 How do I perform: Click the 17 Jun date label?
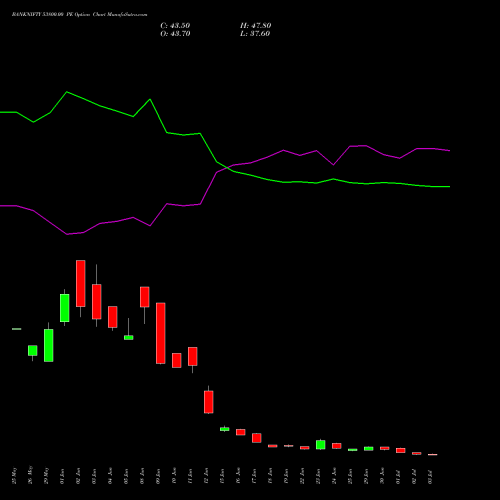pyautogui.click(x=254, y=476)
